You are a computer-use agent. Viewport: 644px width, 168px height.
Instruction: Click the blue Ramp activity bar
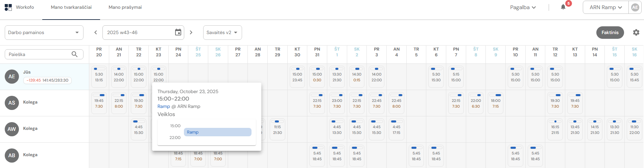coord(217,132)
